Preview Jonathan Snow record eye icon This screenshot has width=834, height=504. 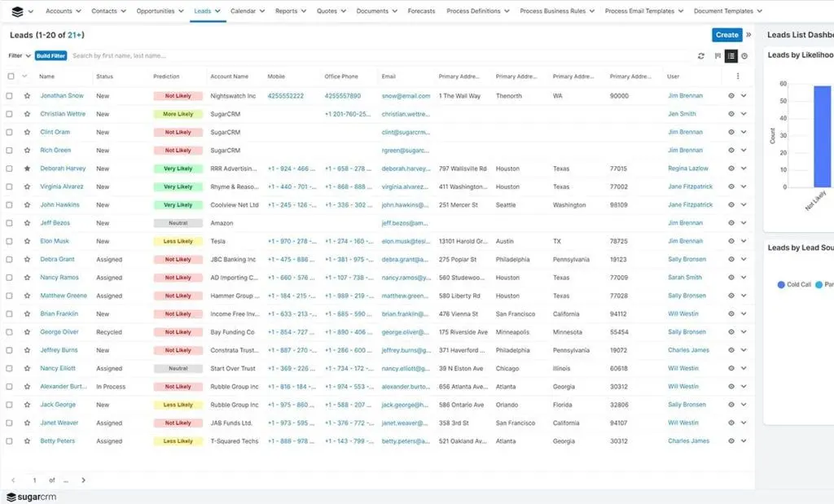pyautogui.click(x=731, y=96)
